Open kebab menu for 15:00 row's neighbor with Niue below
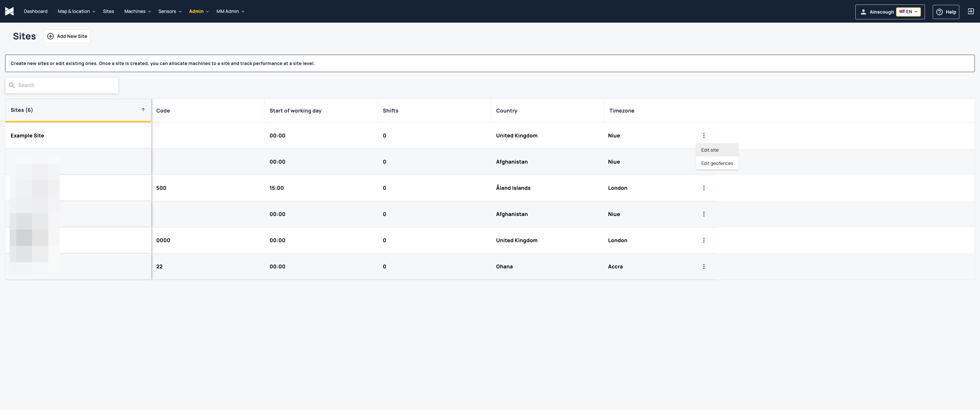 point(704,214)
